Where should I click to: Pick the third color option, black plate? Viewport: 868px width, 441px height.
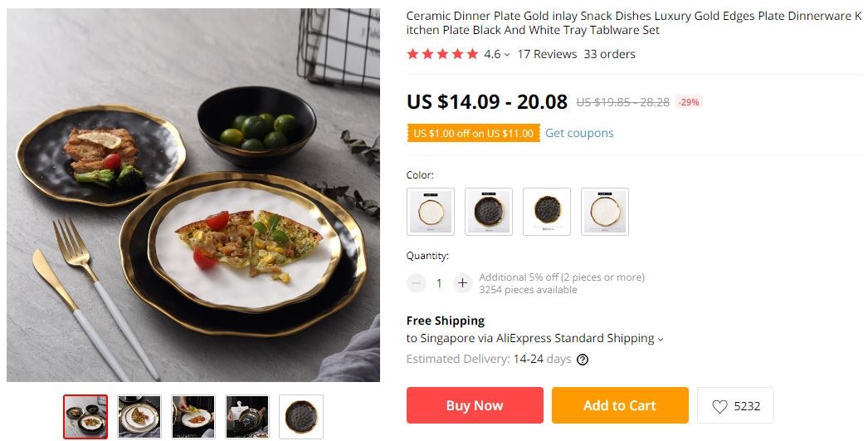(x=547, y=212)
